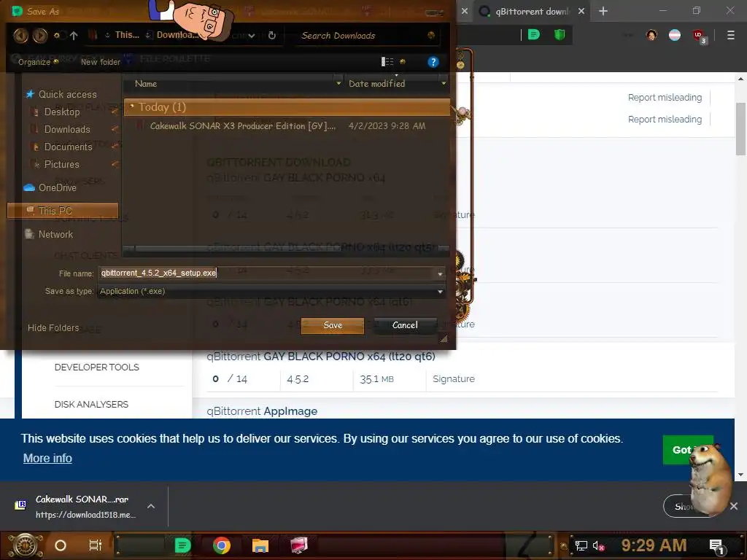This screenshot has width=747, height=560.
Task: Change the file list view layout
Action: coord(387,61)
